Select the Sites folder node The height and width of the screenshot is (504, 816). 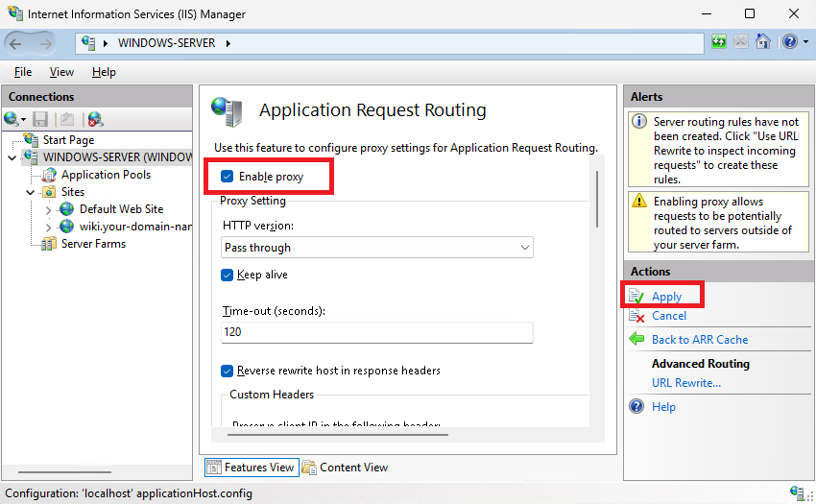73,192
